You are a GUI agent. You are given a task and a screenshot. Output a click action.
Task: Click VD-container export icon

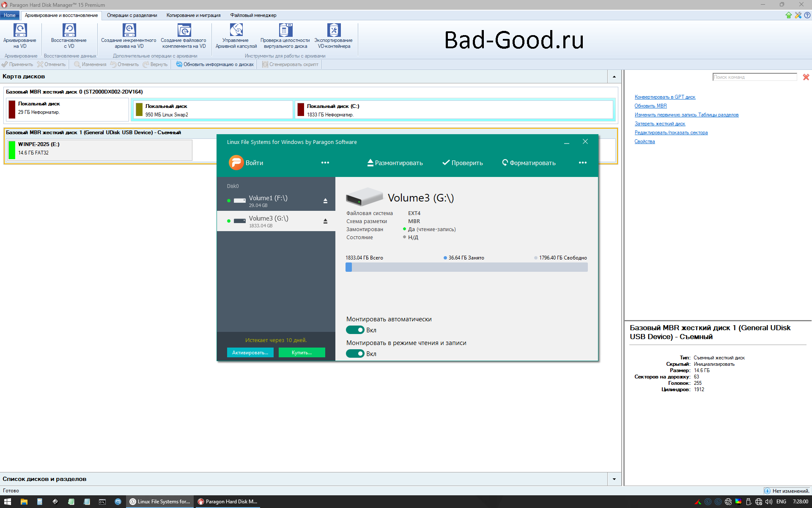coord(334,30)
